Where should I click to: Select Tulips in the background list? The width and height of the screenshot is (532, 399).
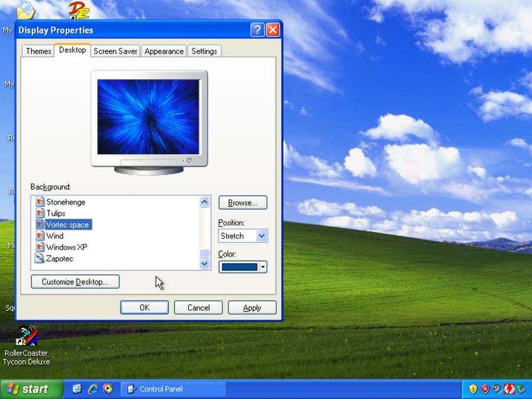[x=56, y=213]
